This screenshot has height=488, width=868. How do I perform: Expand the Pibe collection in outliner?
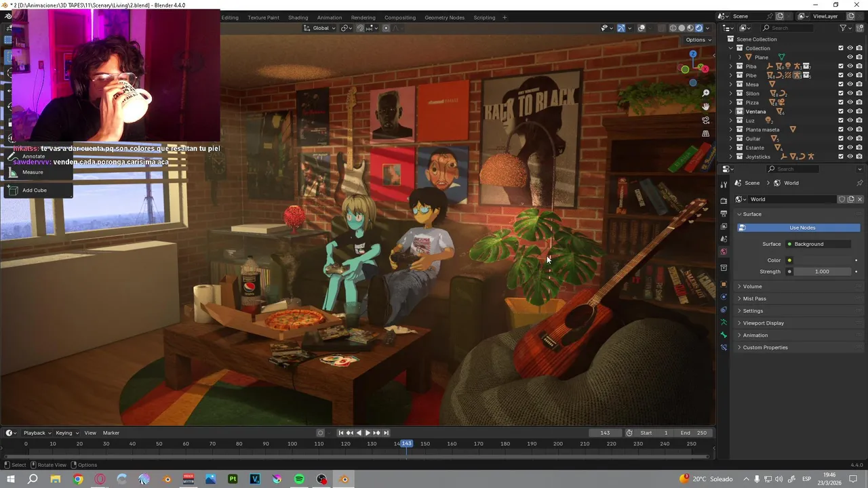point(731,75)
